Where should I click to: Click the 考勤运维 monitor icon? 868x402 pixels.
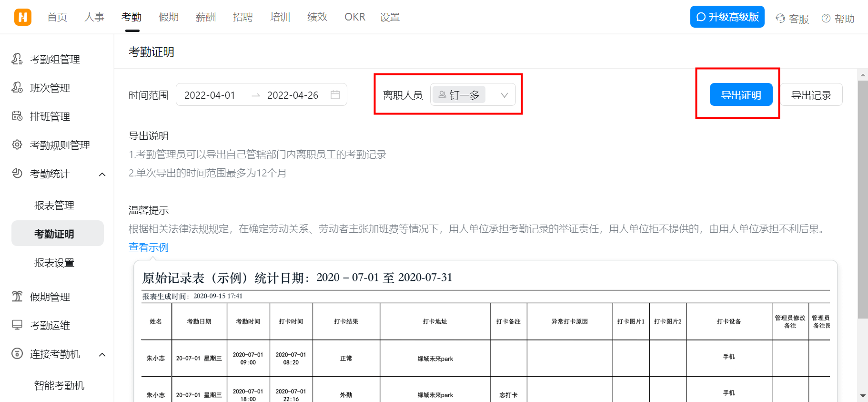[x=17, y=325]
